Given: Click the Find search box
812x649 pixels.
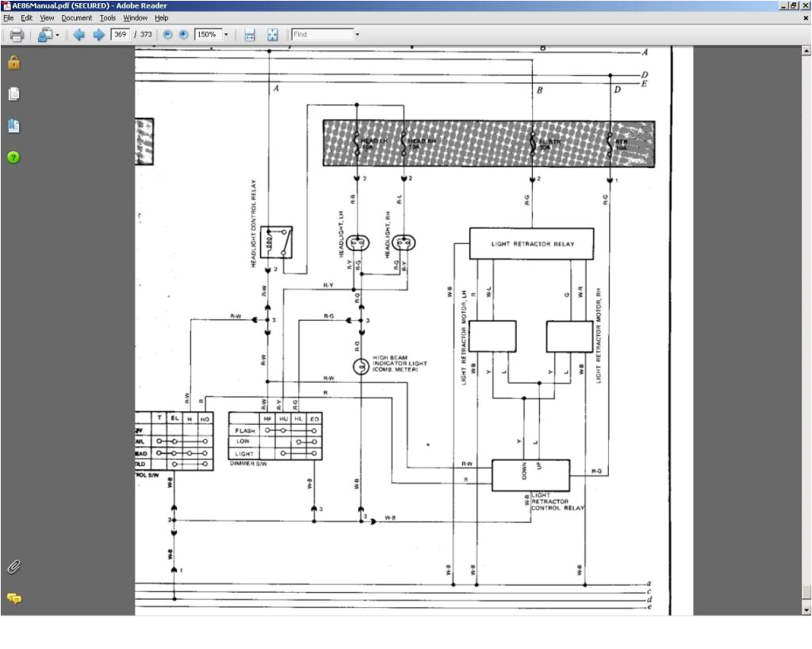Looking at the screenshot, I should tap(321, 35).
